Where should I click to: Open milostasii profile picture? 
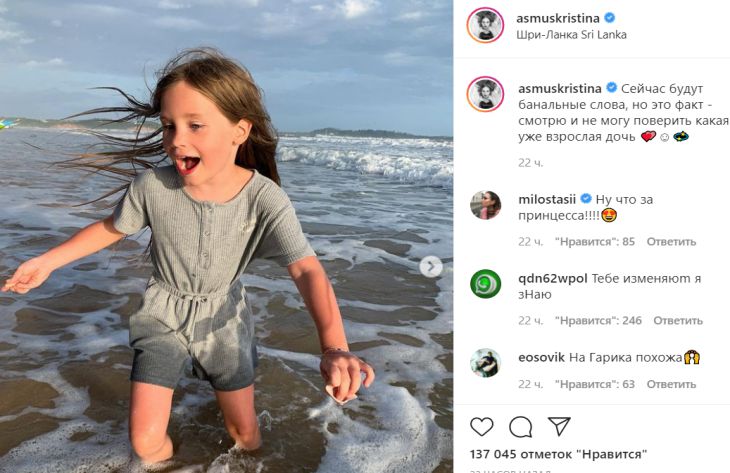(x=485, y=205)
